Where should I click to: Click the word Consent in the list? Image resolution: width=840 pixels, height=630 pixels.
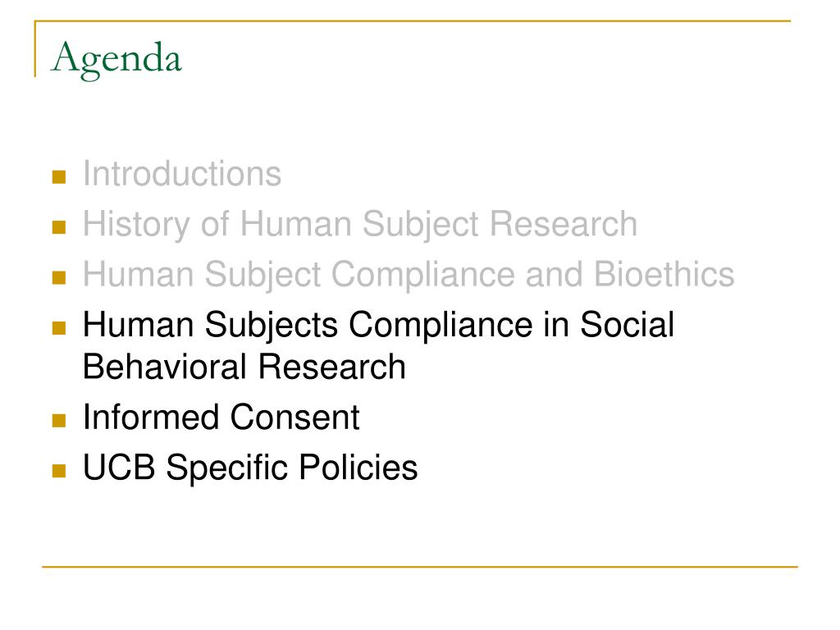(x=295, y=417)
